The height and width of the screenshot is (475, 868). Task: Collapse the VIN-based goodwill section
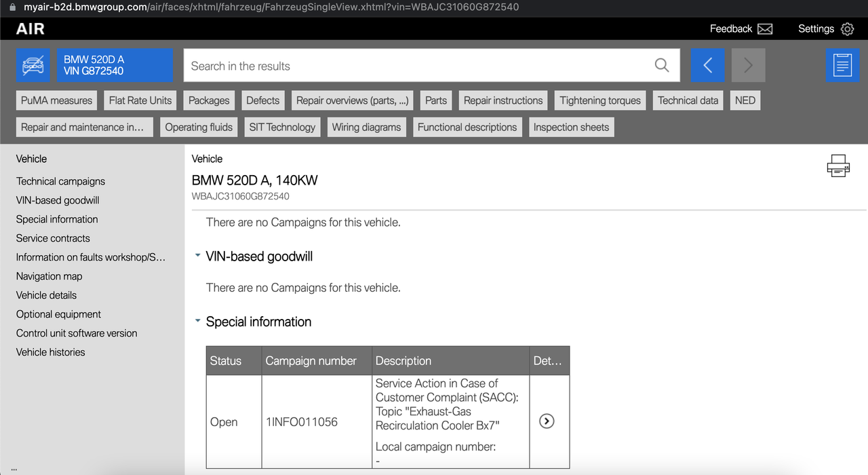(197, 256)
